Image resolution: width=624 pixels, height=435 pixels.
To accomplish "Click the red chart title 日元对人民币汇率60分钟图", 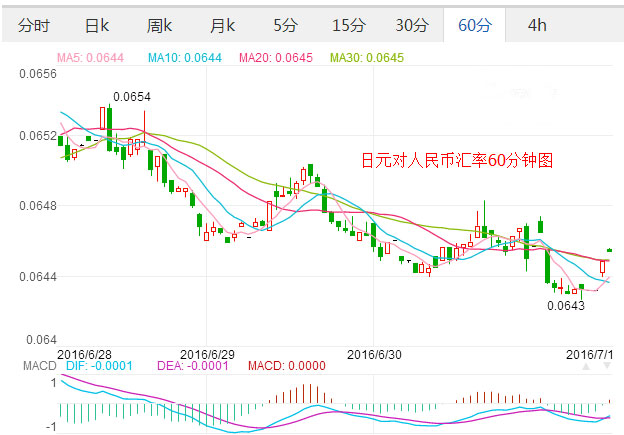I will pos(456,159).
